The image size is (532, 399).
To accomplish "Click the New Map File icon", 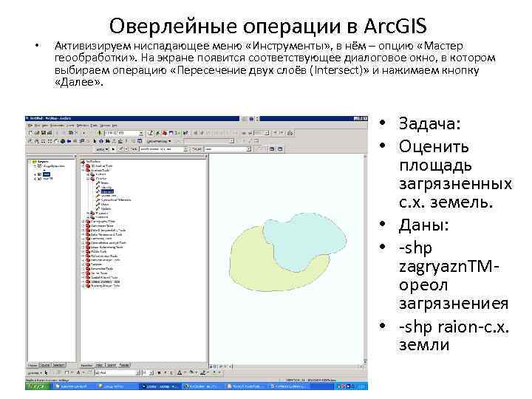I will (30, 133).
